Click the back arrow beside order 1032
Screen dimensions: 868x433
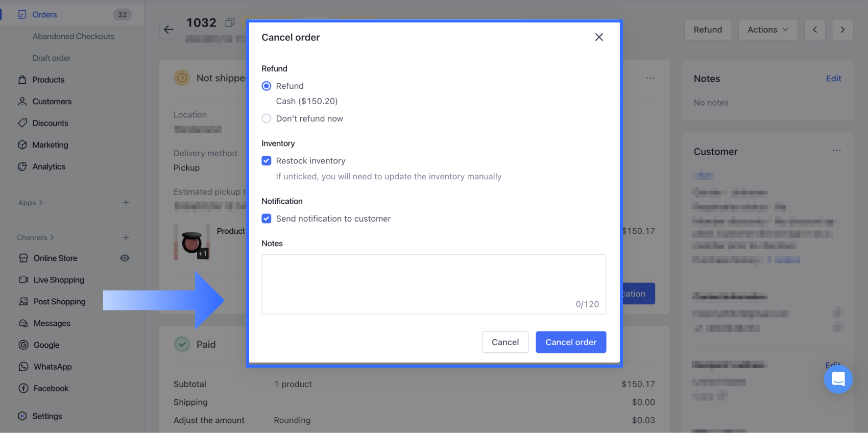pyautogui.click(x=169, y=30)
